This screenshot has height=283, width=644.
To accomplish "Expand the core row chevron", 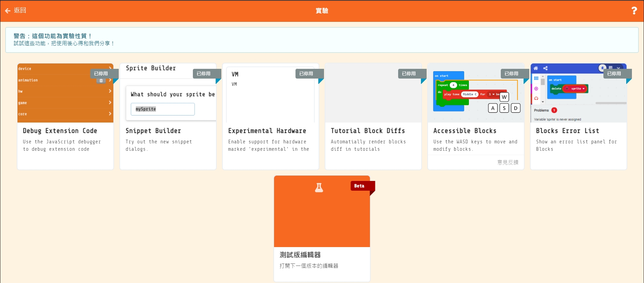I will 110,114.
